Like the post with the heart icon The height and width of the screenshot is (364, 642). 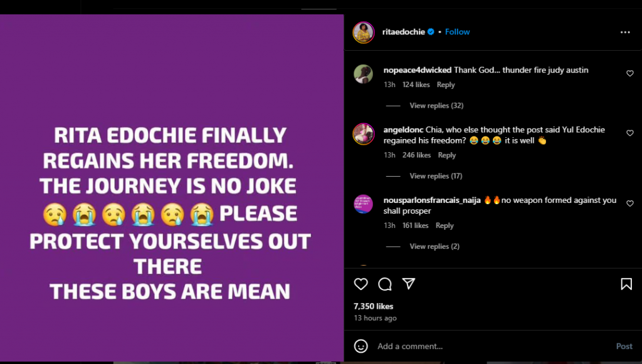(x=361, y=284)
